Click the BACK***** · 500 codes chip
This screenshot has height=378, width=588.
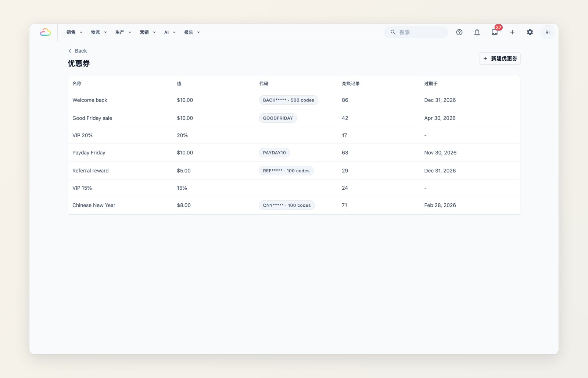288,100
